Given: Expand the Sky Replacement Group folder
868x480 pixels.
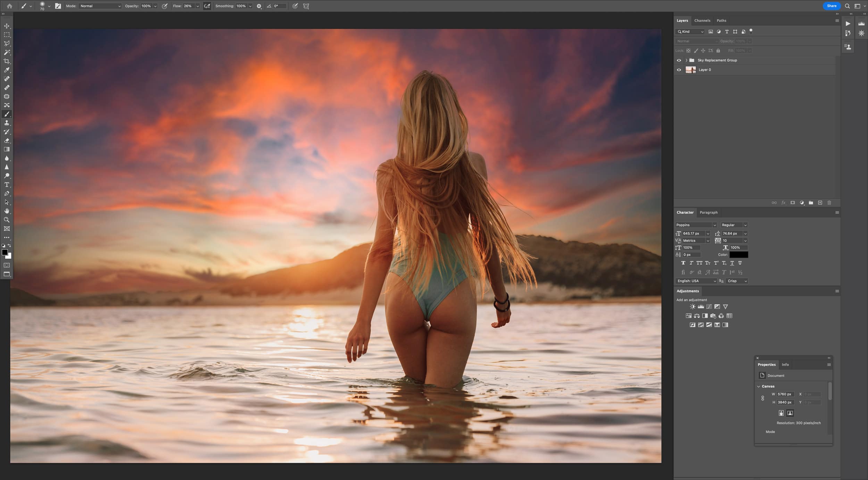Looking at the screenshot, I should [x=686, y=60].
